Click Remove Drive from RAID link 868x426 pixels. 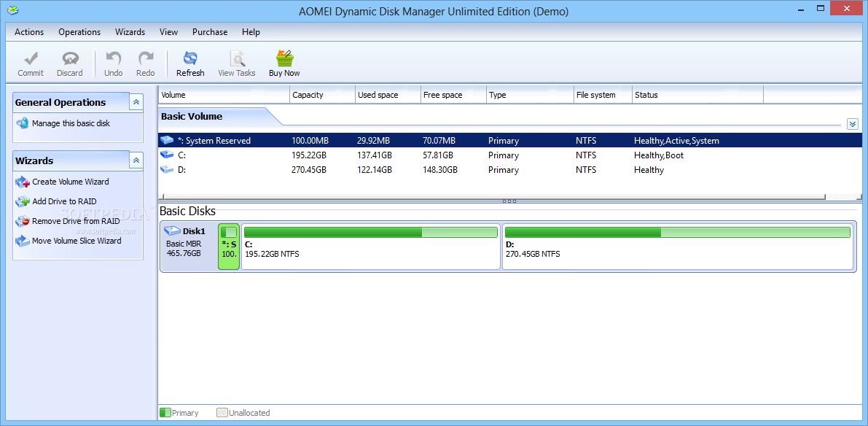point(76,222)
